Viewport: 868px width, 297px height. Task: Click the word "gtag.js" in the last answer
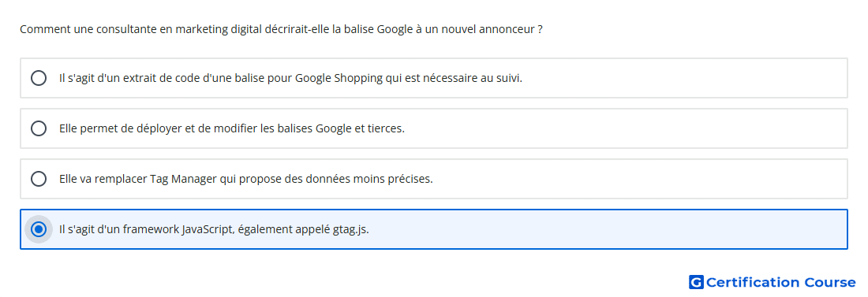click(350, 229)
